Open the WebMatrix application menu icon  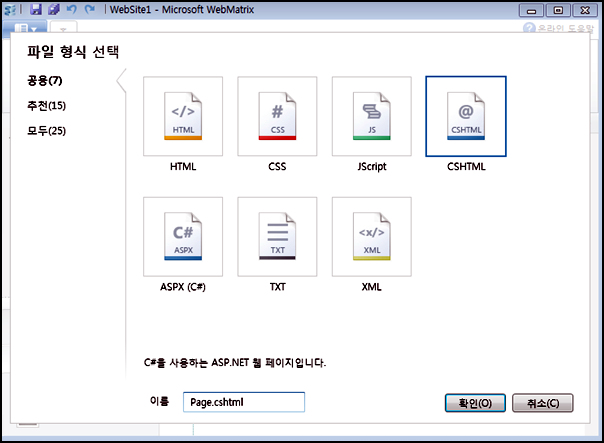pos(10,10)
